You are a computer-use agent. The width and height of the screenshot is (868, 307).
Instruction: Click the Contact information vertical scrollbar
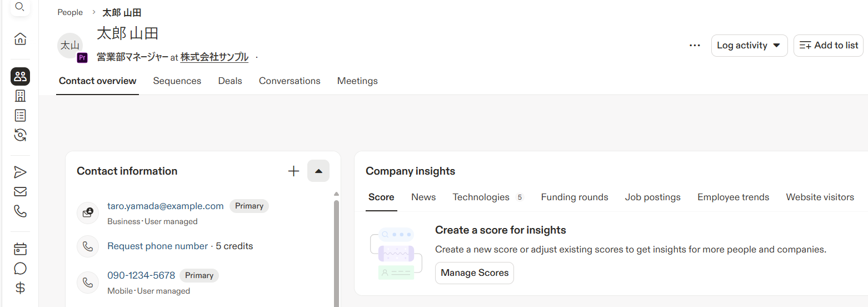click(x=336, y=250)
